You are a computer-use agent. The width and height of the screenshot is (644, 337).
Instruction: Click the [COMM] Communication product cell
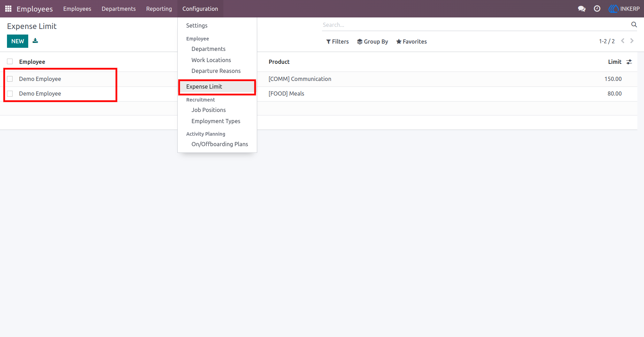pyautogui.click(x=300, y=79)
